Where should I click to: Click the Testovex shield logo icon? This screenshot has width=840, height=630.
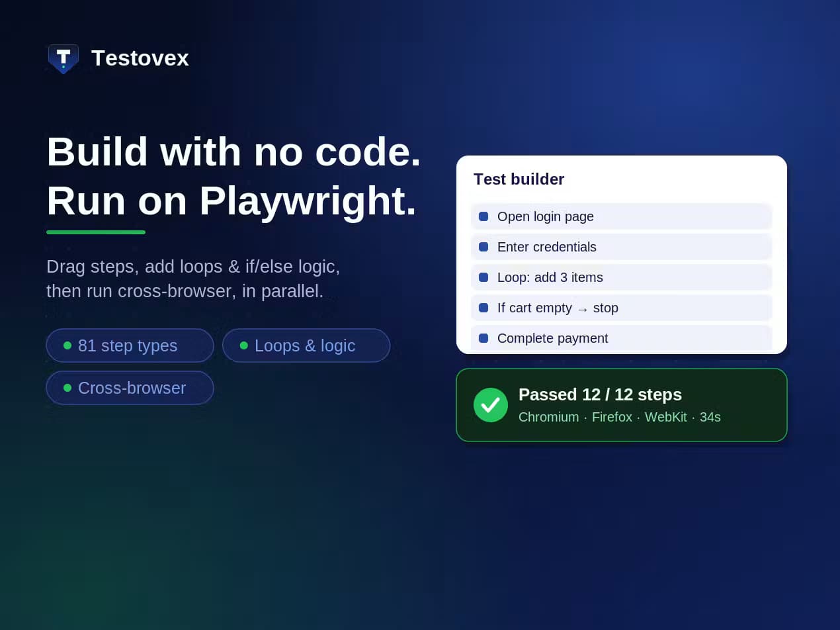(63, 59)
